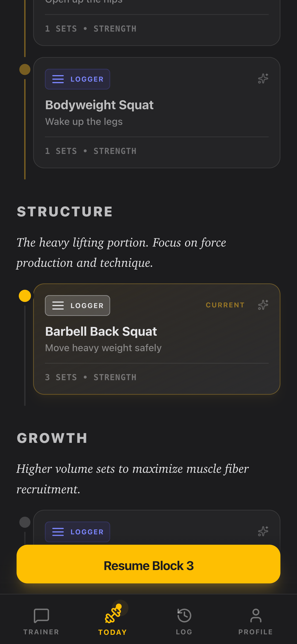Open the Trainer chat icon
The height and width of the screenshot is (644, 297).
(41, 615)
